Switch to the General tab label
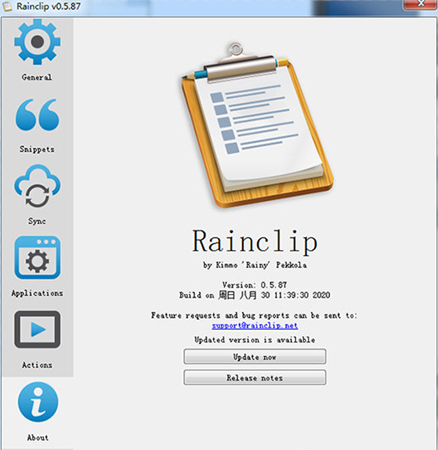 point(37,77)
